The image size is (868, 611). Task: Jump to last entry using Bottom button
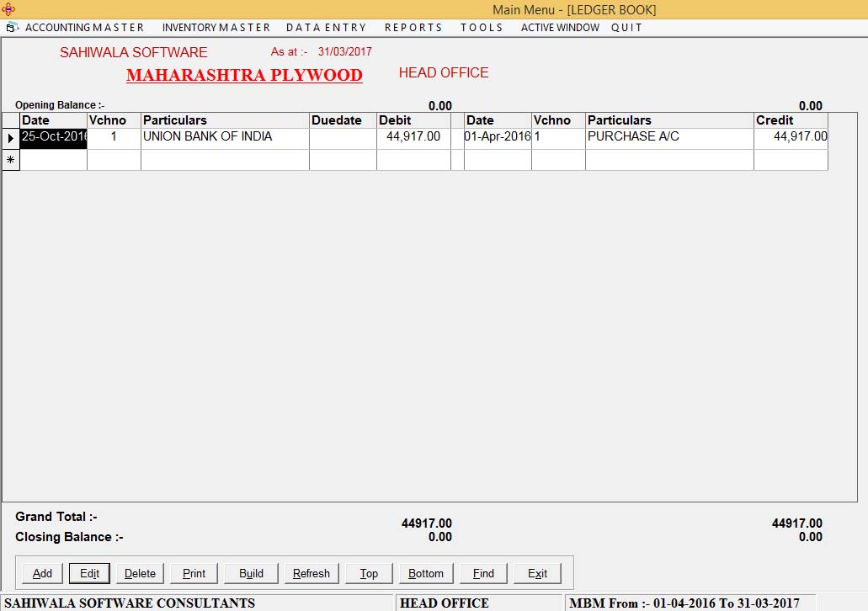[426, 573]
